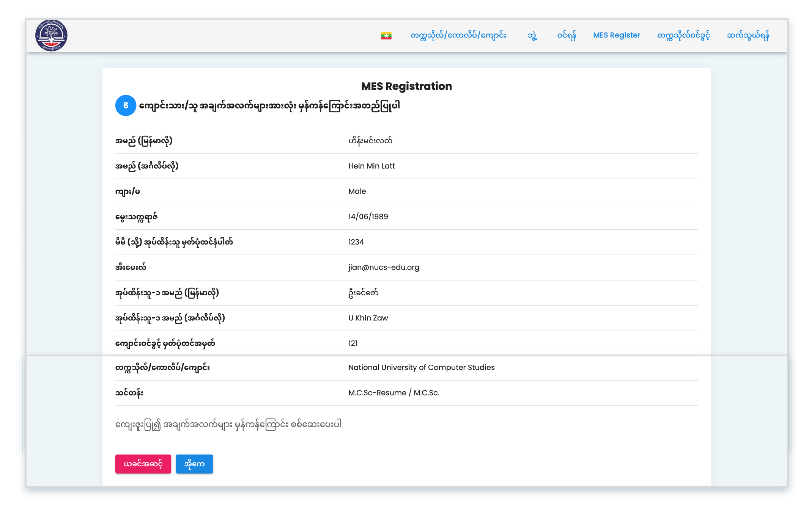Select the English name Hein Min Latt

[x=371, y=166]
